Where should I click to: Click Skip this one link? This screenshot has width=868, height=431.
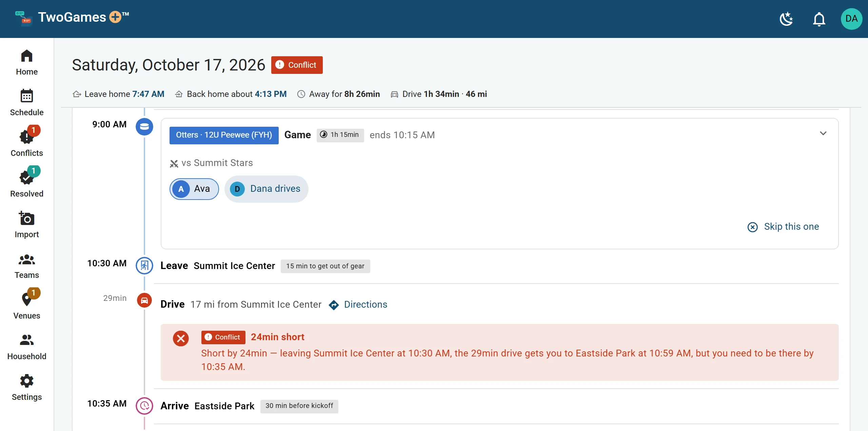[x=783, y=227]
